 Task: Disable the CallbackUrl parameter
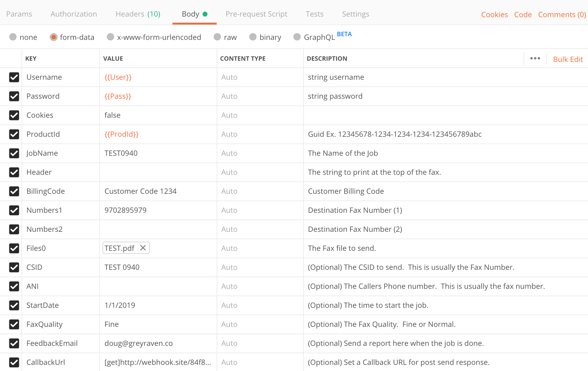pyautogui.click(x=14, y=362)
